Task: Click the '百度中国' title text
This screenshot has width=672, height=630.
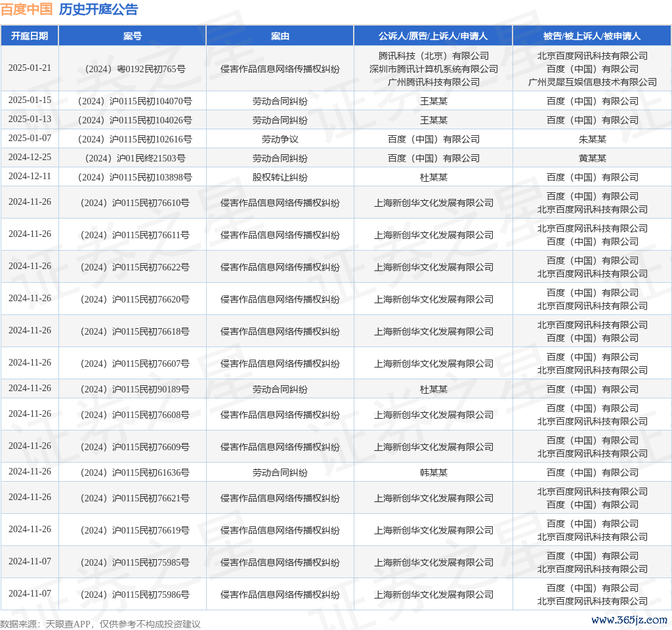Action: tap(26, 9)
